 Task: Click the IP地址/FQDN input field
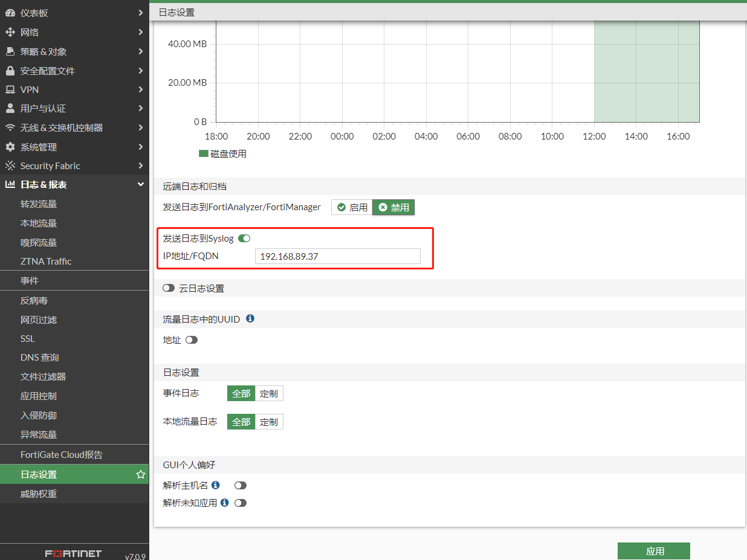tap(337, 256)
